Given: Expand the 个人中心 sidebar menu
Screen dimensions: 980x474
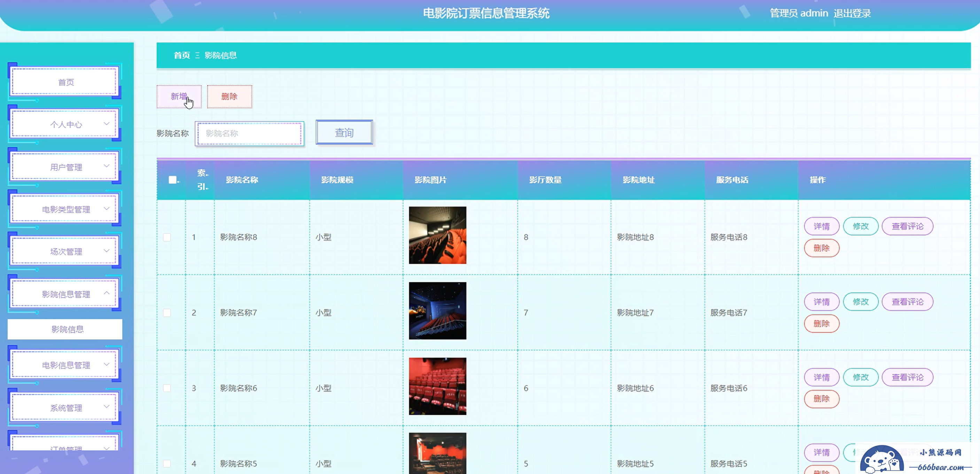Looking at the screenshot, I should click(65, 124).
